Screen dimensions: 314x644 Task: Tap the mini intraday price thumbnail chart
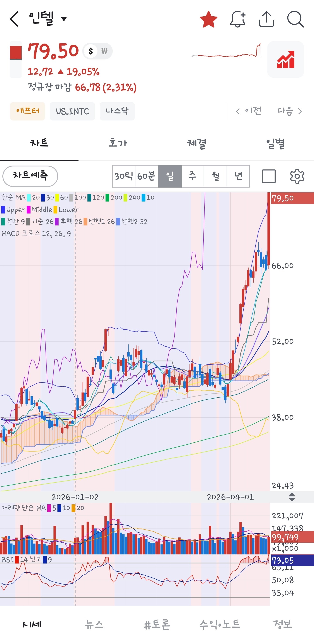[x=226, y=59]
